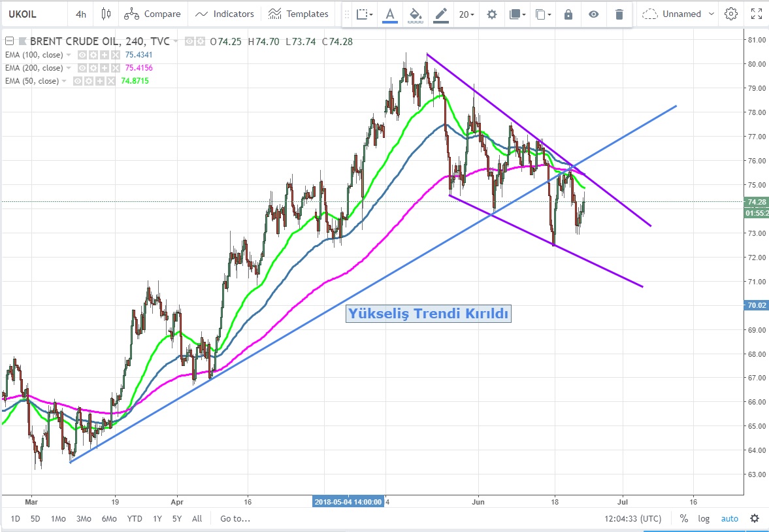Select the 3Mo time range
Image resolution: width=769 pixels, height=532 pixels.
click(x=84, y=518)
